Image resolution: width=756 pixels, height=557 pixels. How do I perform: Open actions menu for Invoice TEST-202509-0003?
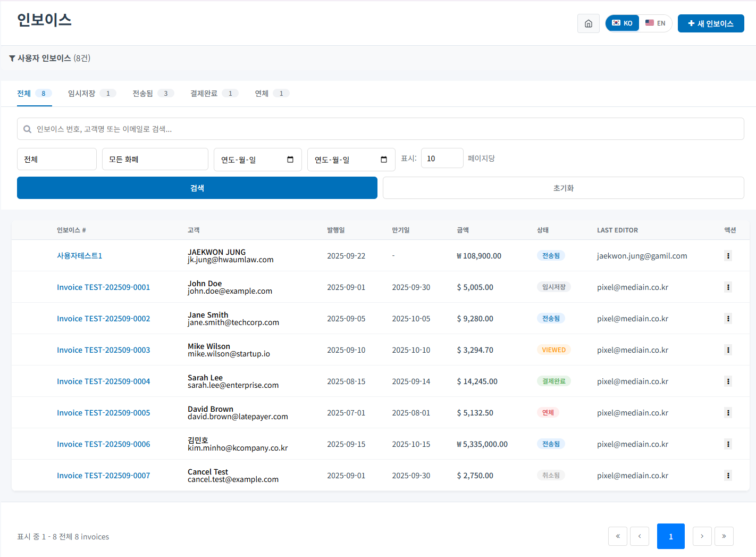click(x=728, y=350)
